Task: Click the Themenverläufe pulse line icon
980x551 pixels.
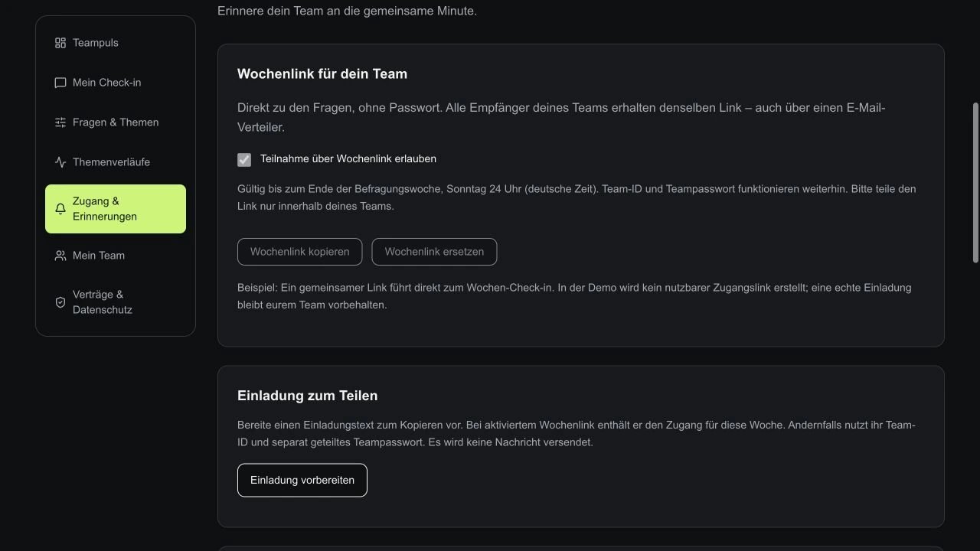Action: [60, 162]
